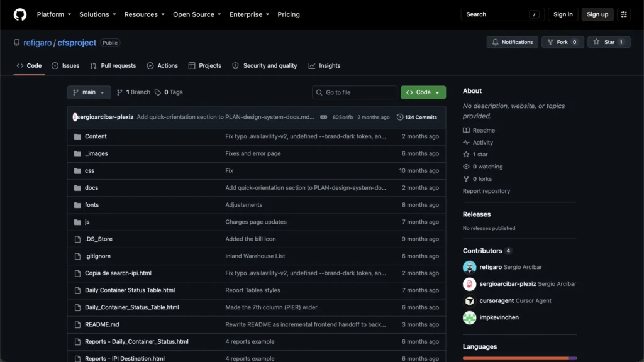Viewport: 644px width, 362px height.
Task: Click sergioarcibar-plexiz contributor avatar
Action: [x=469, y=284]
